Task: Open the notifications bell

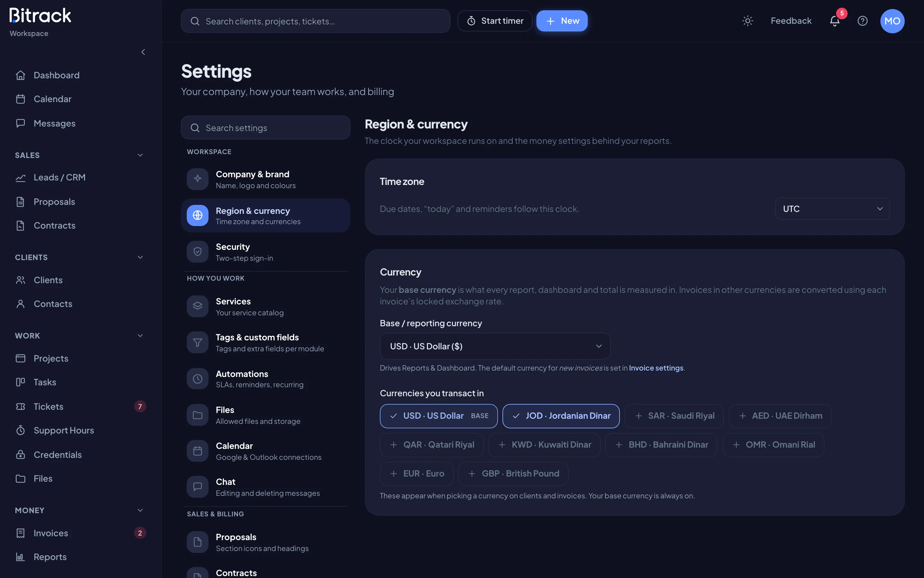Action: point(835,21)
